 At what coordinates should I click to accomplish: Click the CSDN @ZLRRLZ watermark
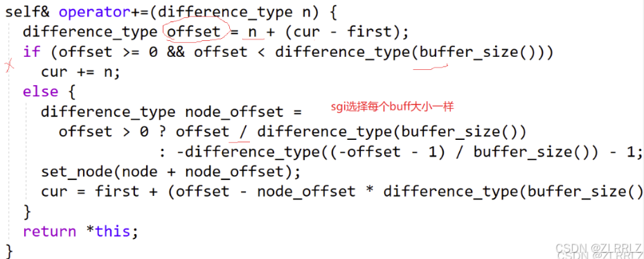(x=598, y=248)
